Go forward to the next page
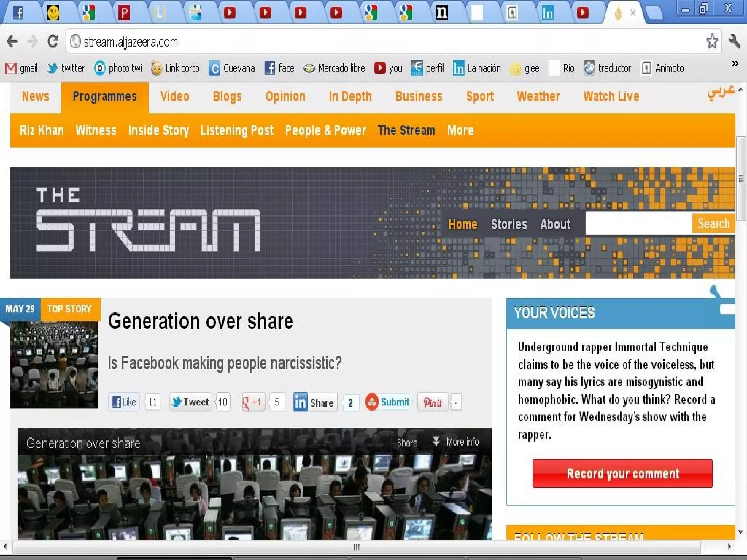Screen dimensions: 747x560 pos(33,41)
